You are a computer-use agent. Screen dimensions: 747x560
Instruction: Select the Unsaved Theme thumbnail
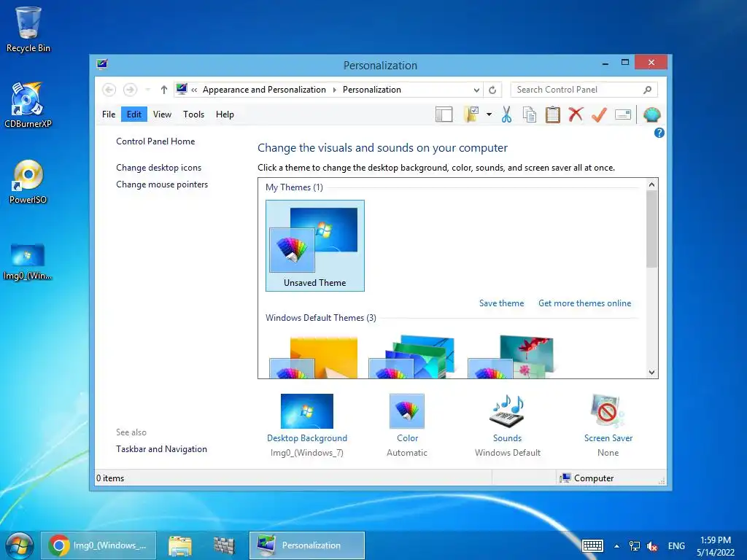tap(315, 246)
